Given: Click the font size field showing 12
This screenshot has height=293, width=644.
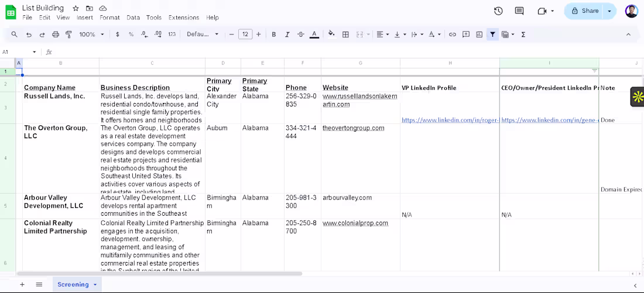Looking at the screenshot, I should (x=245, y=35).
